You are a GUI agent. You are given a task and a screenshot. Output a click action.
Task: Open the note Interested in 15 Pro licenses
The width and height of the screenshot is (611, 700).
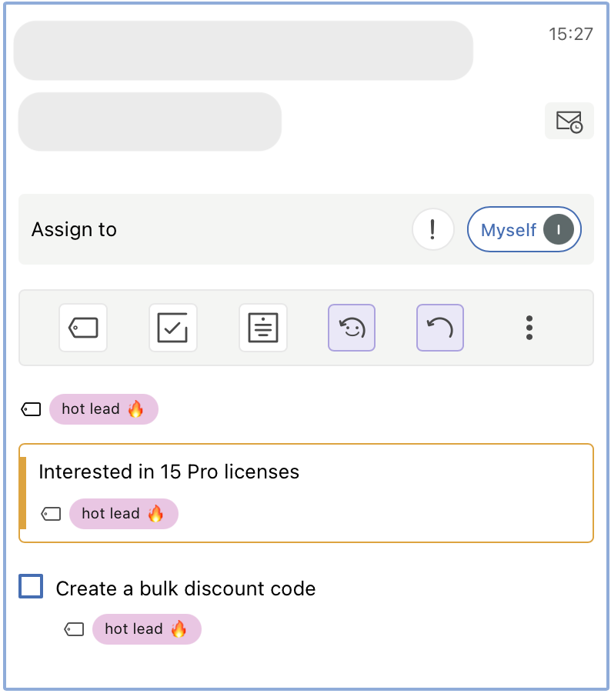[x=306, y=493]
